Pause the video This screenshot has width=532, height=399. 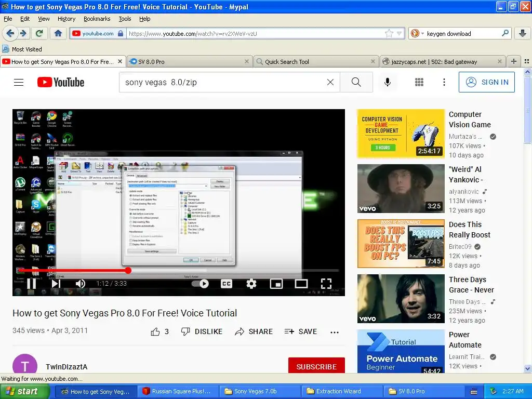pyautogui.click(x=32, y=283)
